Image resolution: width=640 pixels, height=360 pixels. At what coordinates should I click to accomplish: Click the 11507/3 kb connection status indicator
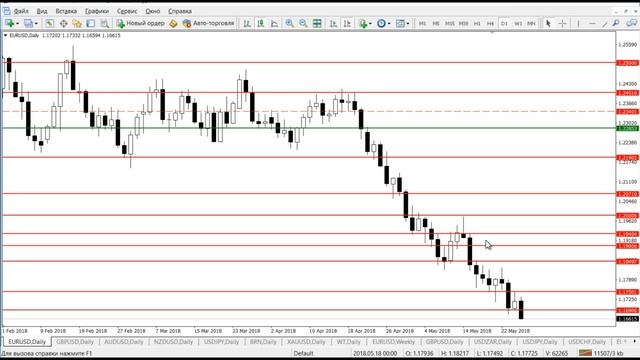pos(601,353)
